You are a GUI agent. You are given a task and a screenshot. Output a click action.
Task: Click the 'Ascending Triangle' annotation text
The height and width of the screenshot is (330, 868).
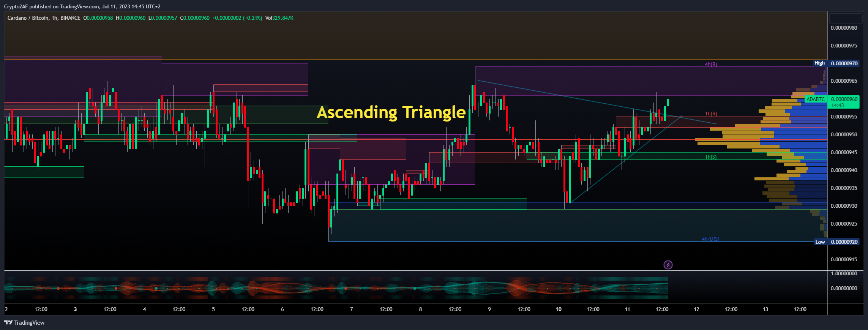[391, 112]
